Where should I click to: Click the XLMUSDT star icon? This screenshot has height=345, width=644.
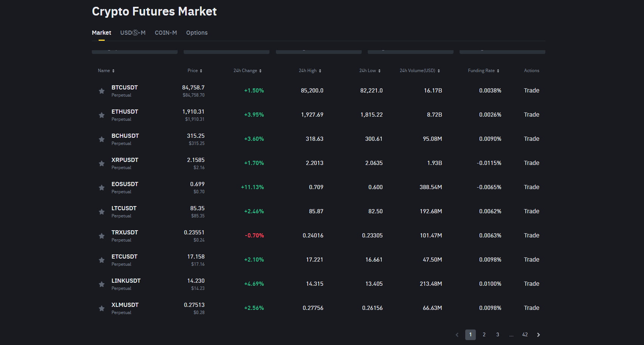click(102, 308)
